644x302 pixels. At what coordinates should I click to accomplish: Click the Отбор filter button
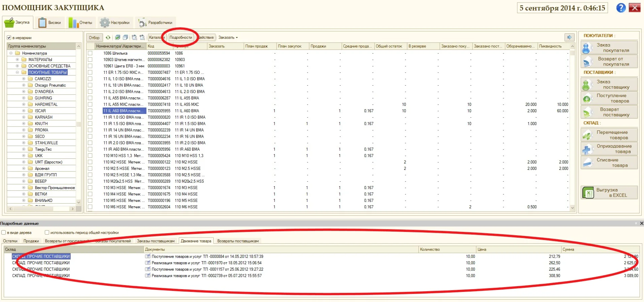94,37
